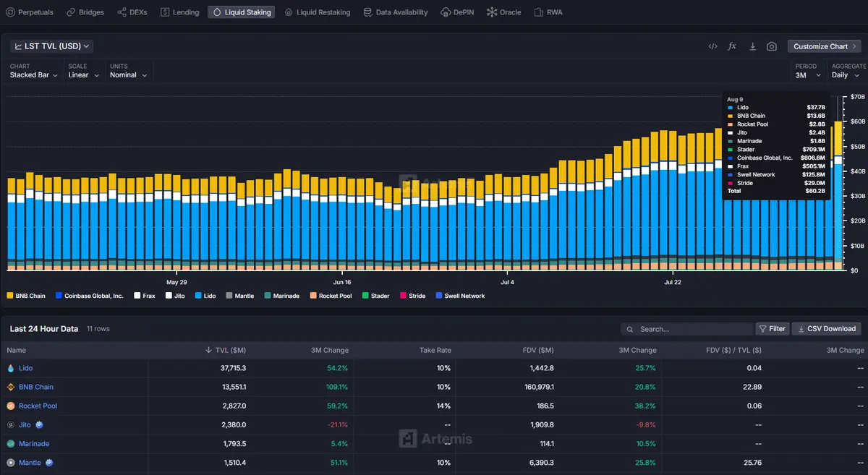Open the 3M period dropdown

point(808,75)
